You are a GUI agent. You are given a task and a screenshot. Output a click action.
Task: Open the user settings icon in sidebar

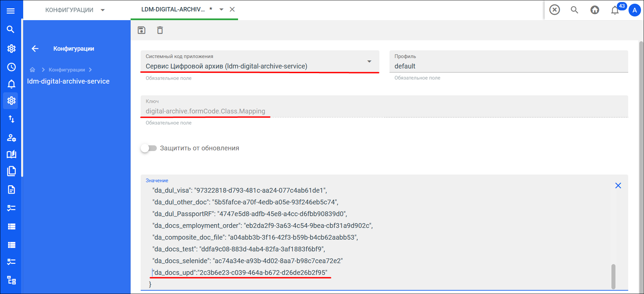tap(11, 138)
